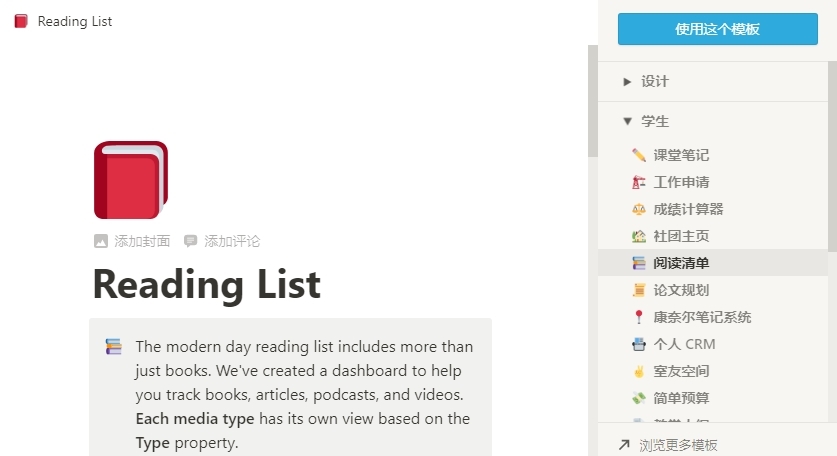This screenshot has height=456, width=837.
Task: Click the books icon in the callout block
Action: click(113, 347)
